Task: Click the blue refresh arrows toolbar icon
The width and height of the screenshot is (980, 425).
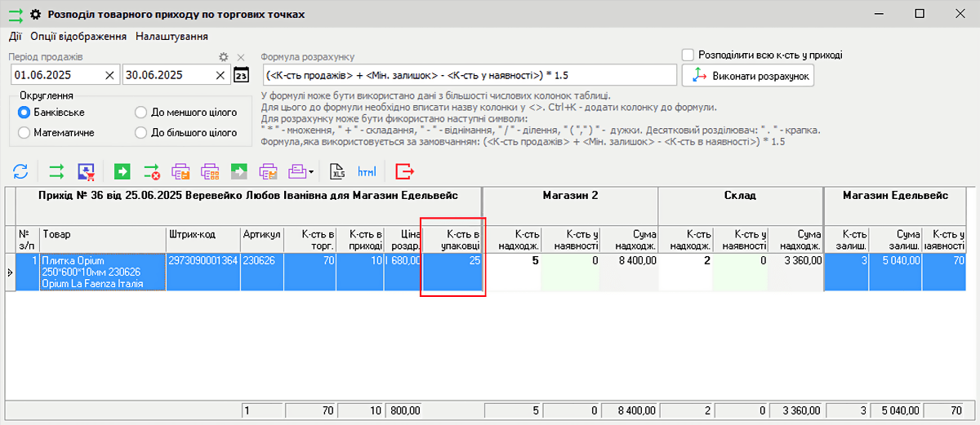Action: pyautogui.click(x=20, y=171)
